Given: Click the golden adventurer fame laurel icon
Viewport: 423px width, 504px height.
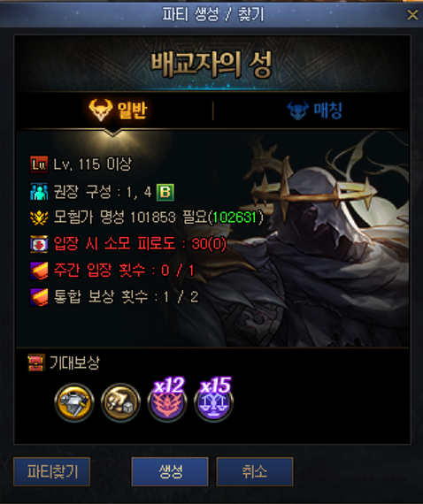Looking at the screenshot, I should (39, 218).
